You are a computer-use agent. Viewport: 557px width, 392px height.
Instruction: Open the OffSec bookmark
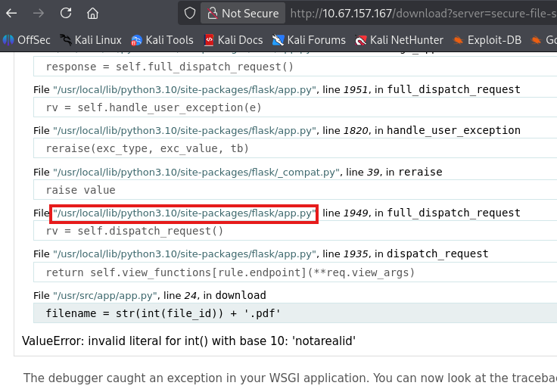point(28,39)
